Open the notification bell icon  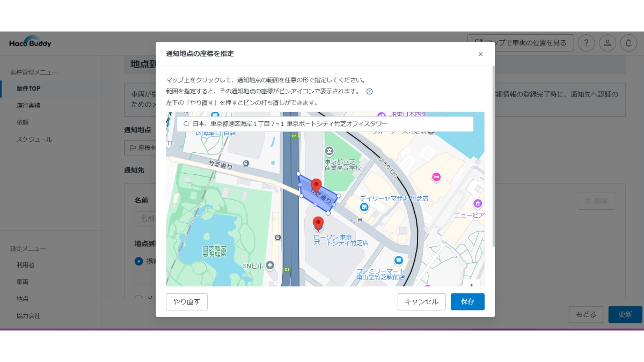pos(629,43)
